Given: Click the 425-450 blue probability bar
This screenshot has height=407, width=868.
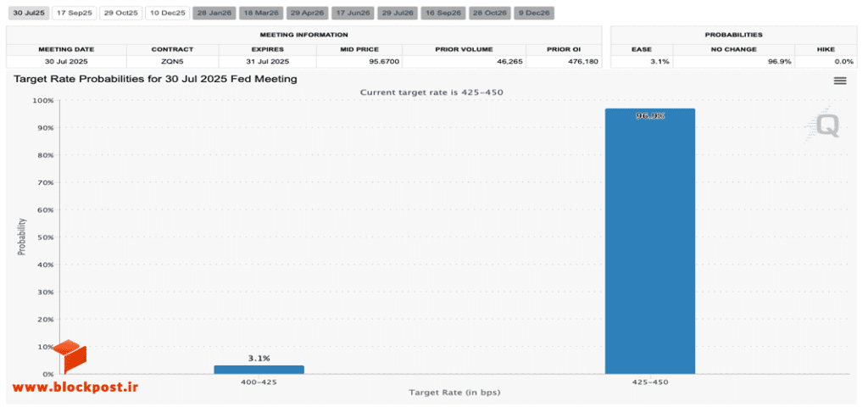Looking at the screenshot, I should (x=650, y=241).
